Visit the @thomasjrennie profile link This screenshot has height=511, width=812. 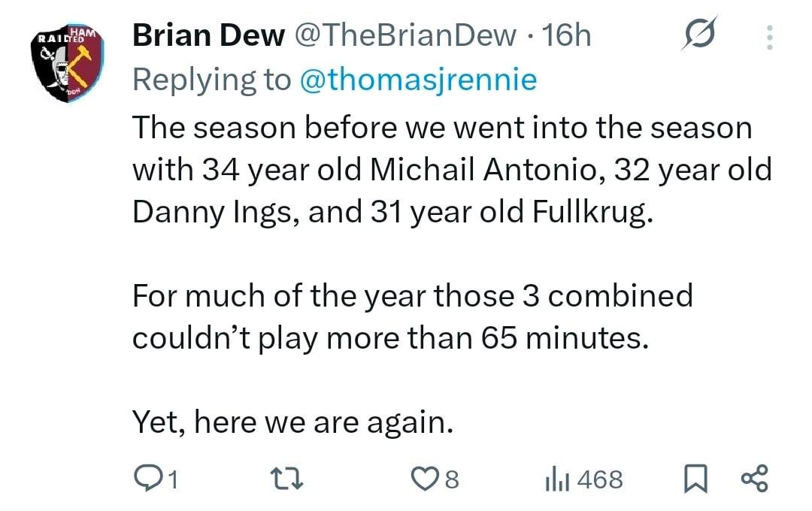(418, 80)
